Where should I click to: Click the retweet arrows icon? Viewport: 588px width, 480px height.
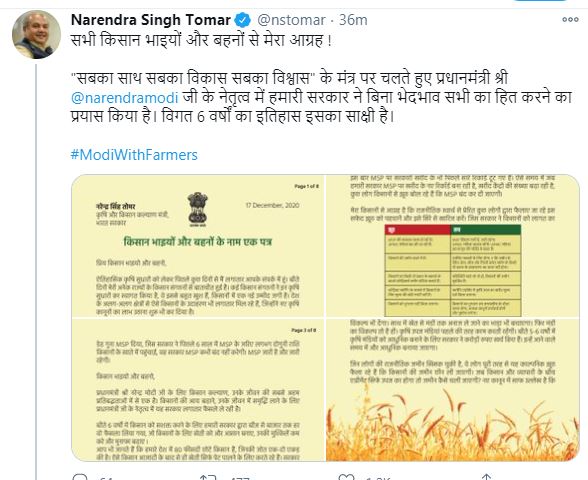click(207, 477)
